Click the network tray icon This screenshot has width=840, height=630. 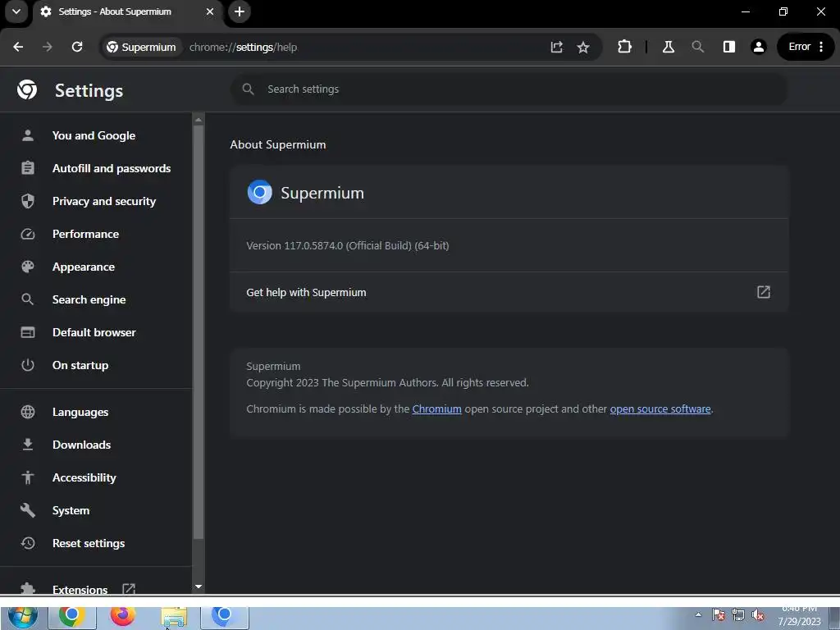point(738,615)
